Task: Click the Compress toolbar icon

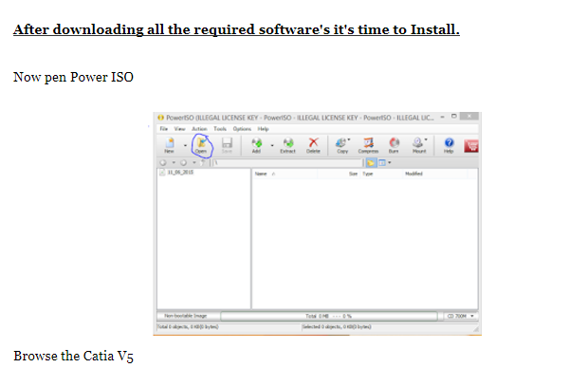Action: [368, 145]
